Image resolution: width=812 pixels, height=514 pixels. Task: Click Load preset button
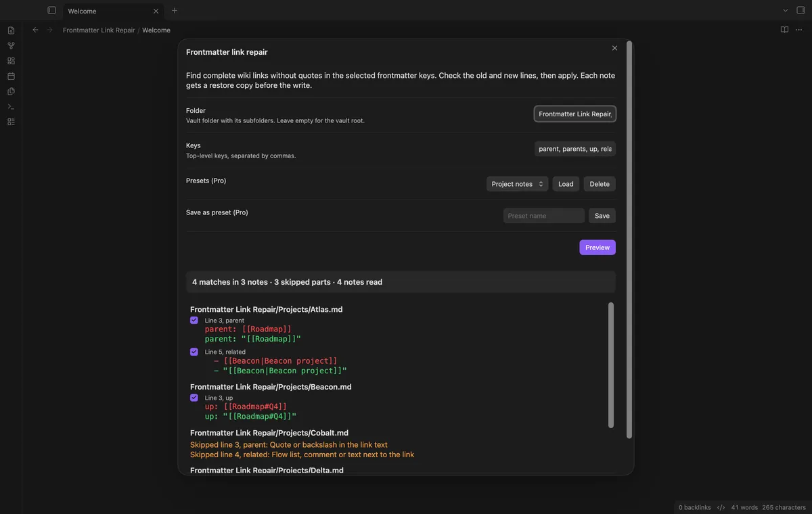point(566,184)
